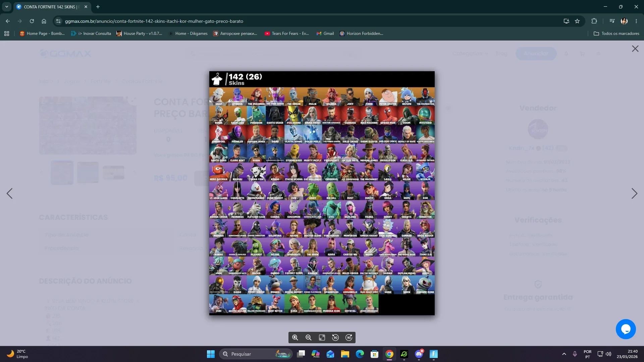This screenshot has width=644, height=362.
Task: Open File Explorer on the taskbar
Action: pos(345,354)
